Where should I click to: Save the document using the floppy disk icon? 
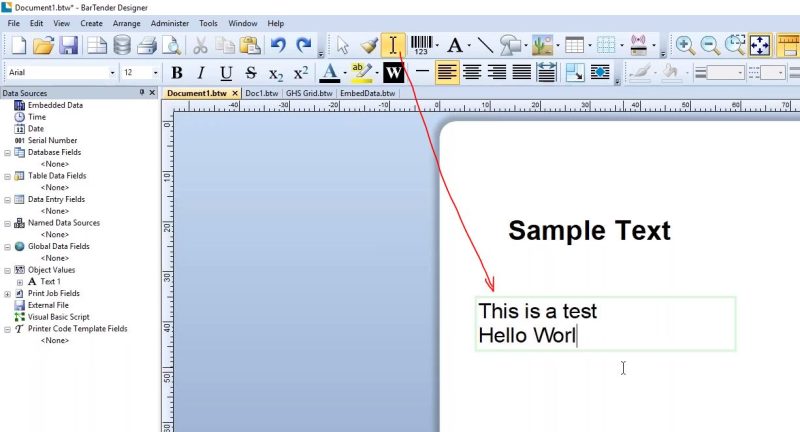click(x=68, y=45)
